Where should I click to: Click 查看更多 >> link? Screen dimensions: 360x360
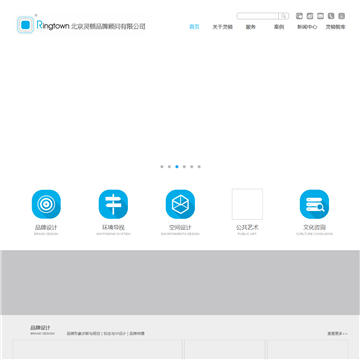(337, 333)
